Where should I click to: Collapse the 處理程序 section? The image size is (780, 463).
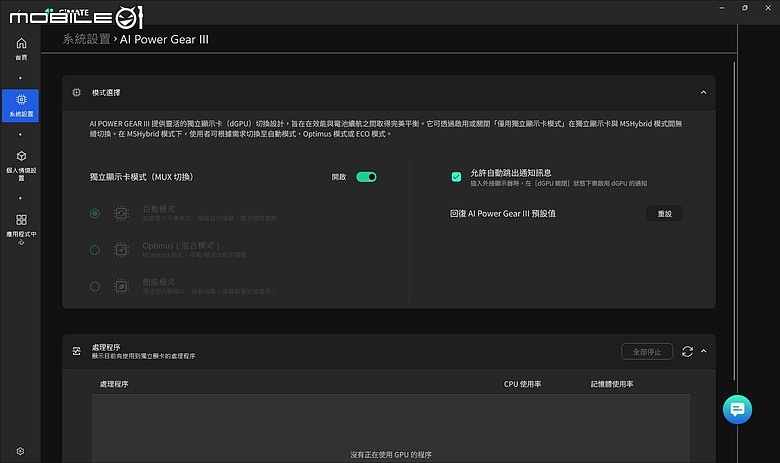[x=703, y=351]
